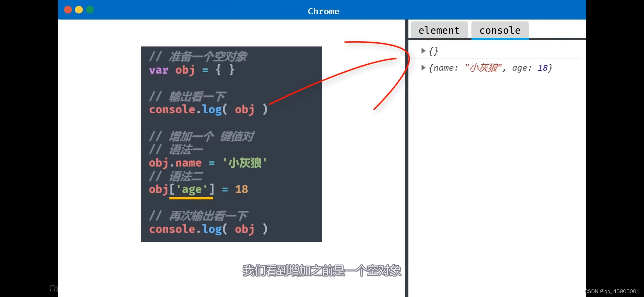Click the people icon at bottom-left
Image resolution: width=644 pixels, height=297 pixels.
[53, 288]
